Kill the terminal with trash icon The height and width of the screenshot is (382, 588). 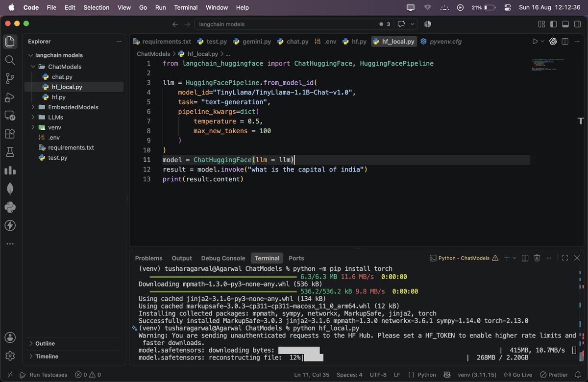click(537, 258)
